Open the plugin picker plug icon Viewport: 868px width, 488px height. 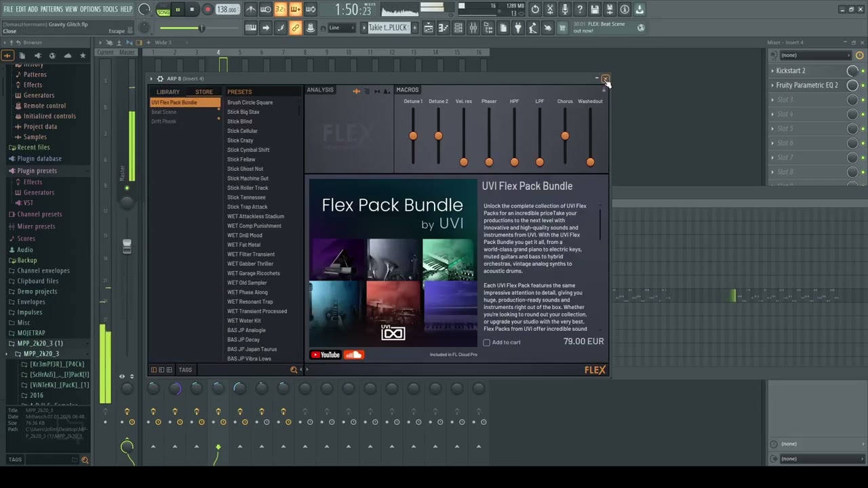[518, 28]
